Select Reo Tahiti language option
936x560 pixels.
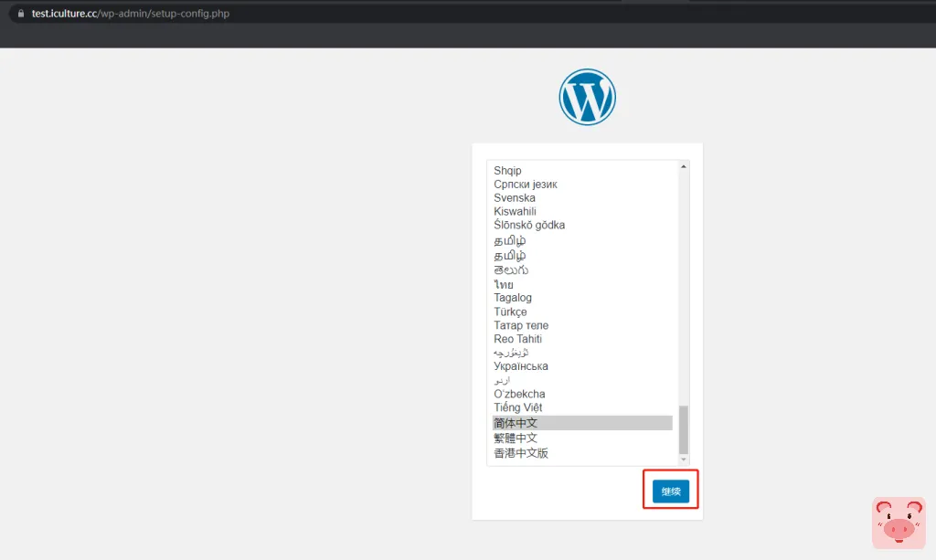(x=582, y=339)
